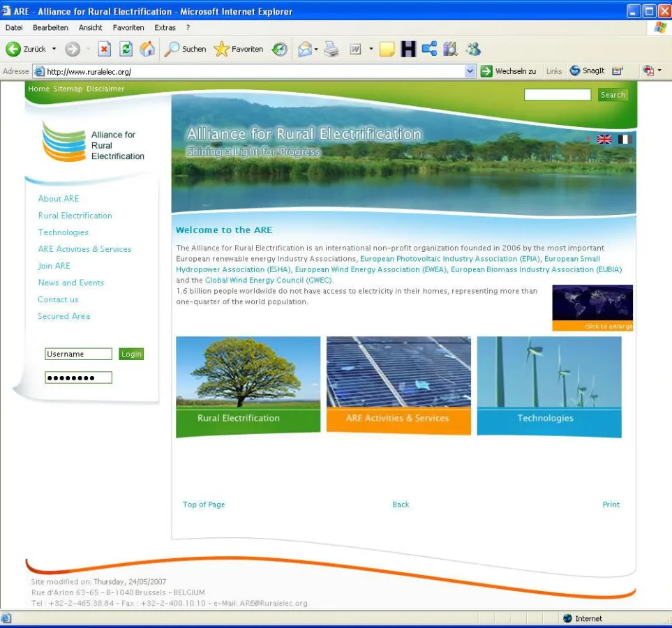The image size is (672, 628).
Task: Refresh the page with the green arrows icon
Action: [126, 49]
